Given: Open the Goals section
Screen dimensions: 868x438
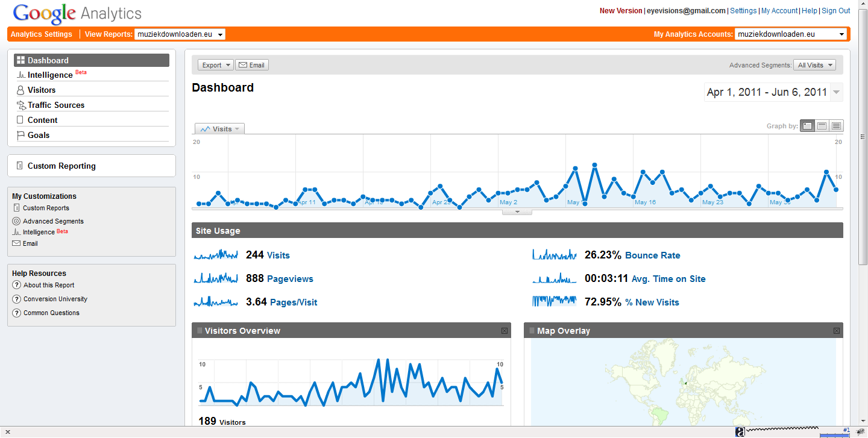Looking at the screenshot, I should tap(39, 135).
